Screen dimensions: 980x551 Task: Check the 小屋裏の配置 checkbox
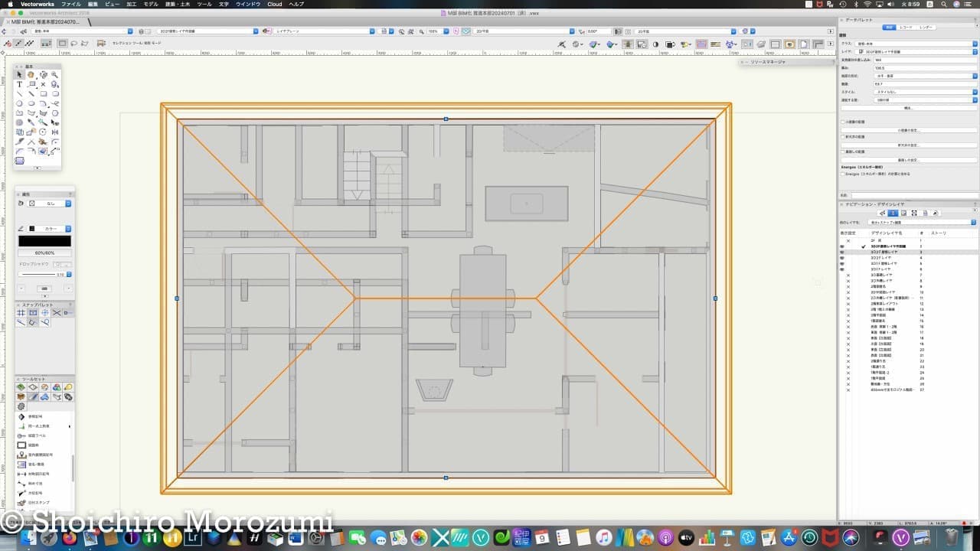point(843,122)
